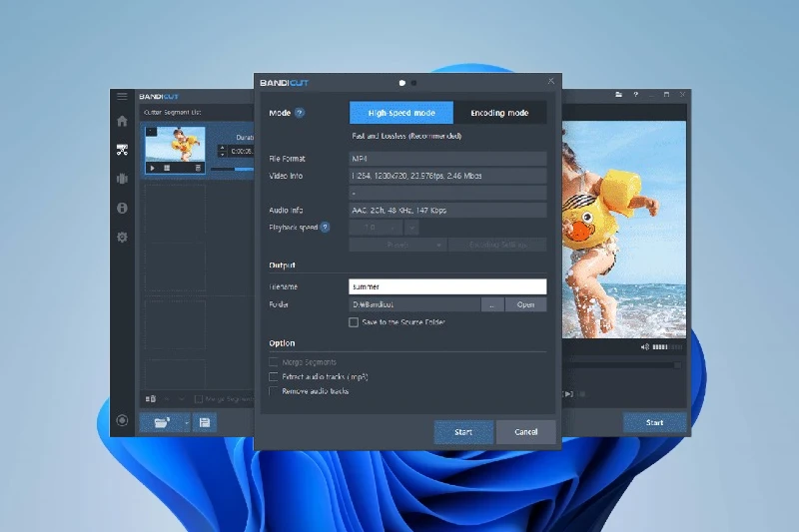Viewport: 799px width, 532px height.
Task: Click the save project floppy disk icon
Action: coord(205,422)
